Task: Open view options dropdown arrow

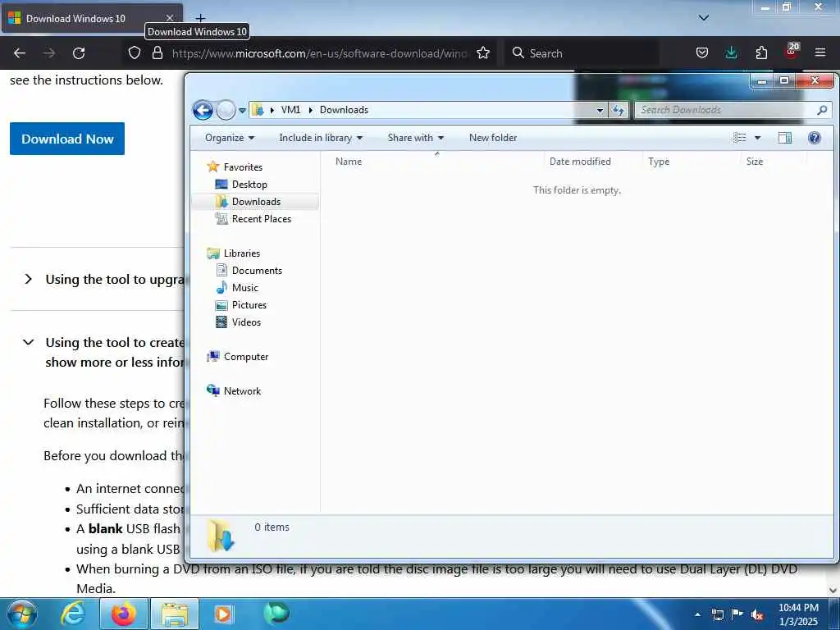Action: click(757, 138)
